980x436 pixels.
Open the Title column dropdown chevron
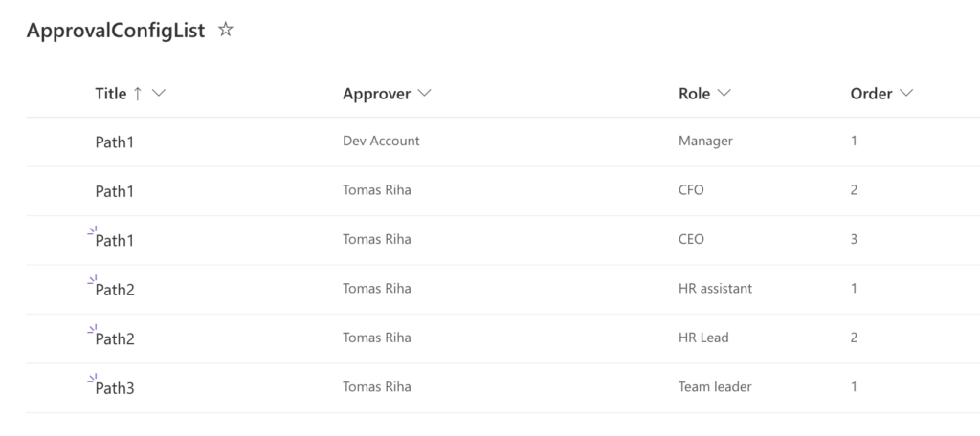[x=159, y=93]
